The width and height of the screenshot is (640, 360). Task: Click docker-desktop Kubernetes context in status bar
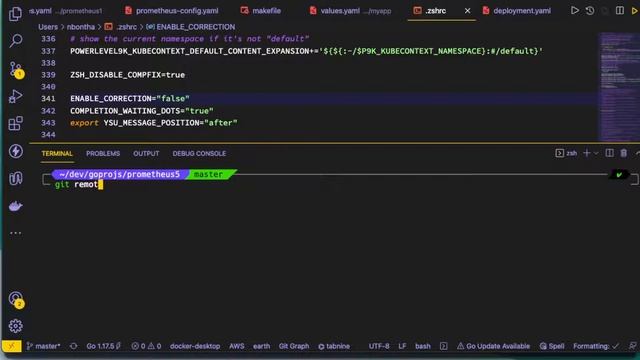tap(195, 346)
